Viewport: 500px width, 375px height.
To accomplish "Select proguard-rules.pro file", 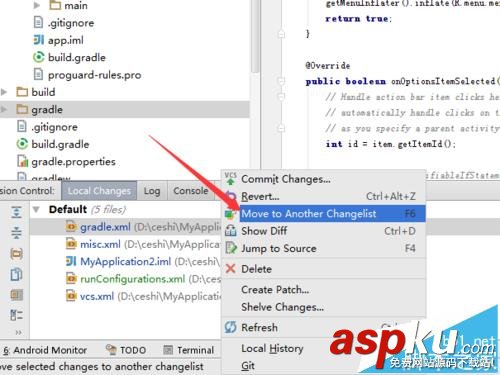I will pos(94,75).
